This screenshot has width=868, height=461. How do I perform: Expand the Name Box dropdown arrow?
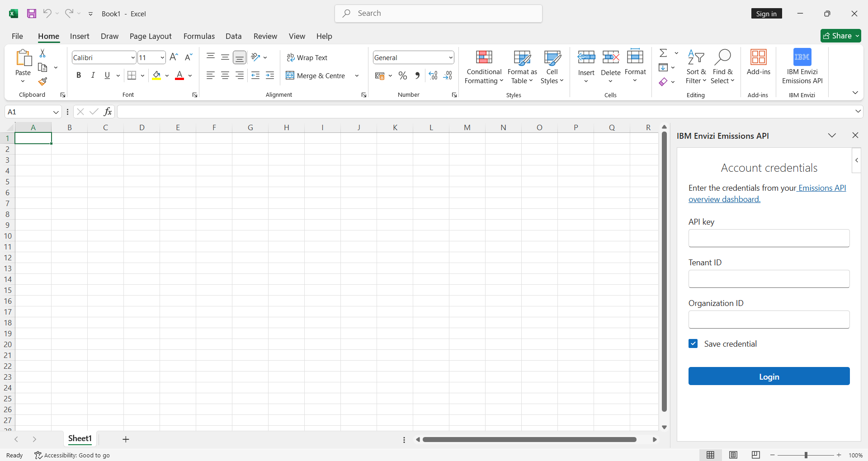tap(56, 112)
